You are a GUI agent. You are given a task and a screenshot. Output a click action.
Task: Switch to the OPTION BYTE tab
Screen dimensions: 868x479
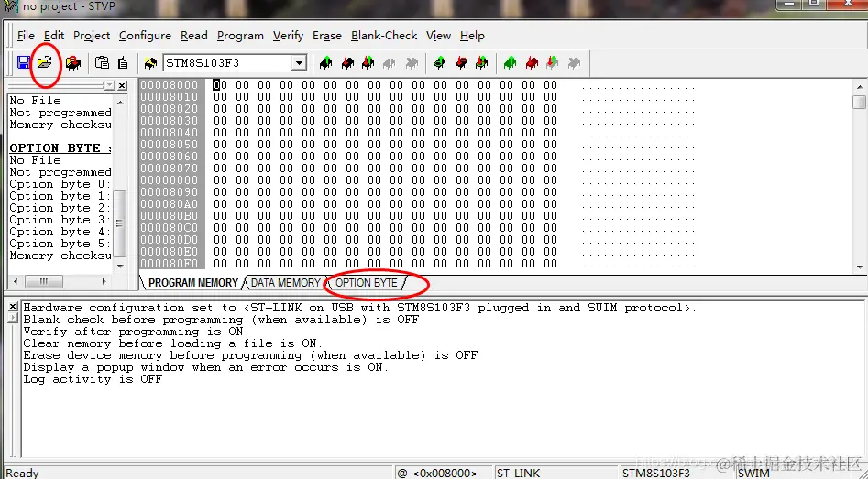tap(367, 283)
